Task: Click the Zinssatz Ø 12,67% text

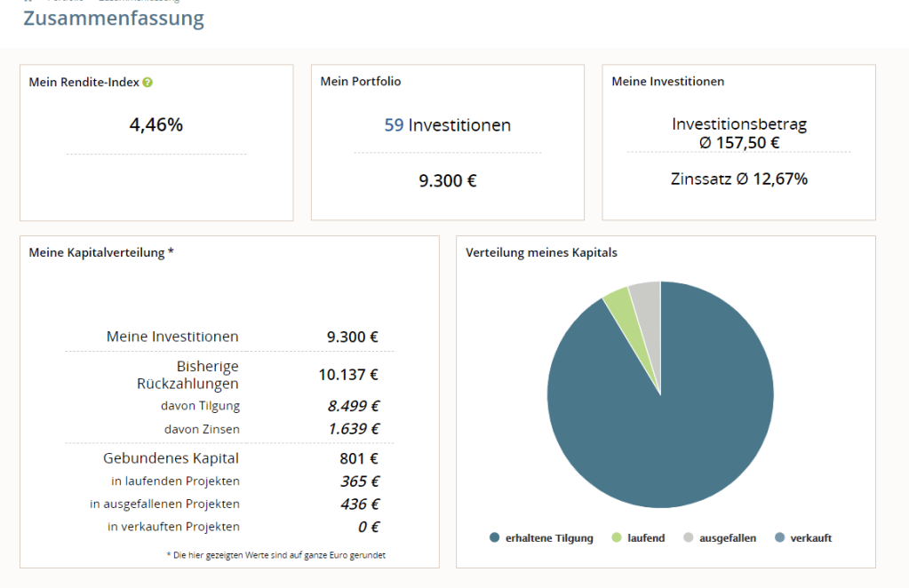Action: click(739, 179)
